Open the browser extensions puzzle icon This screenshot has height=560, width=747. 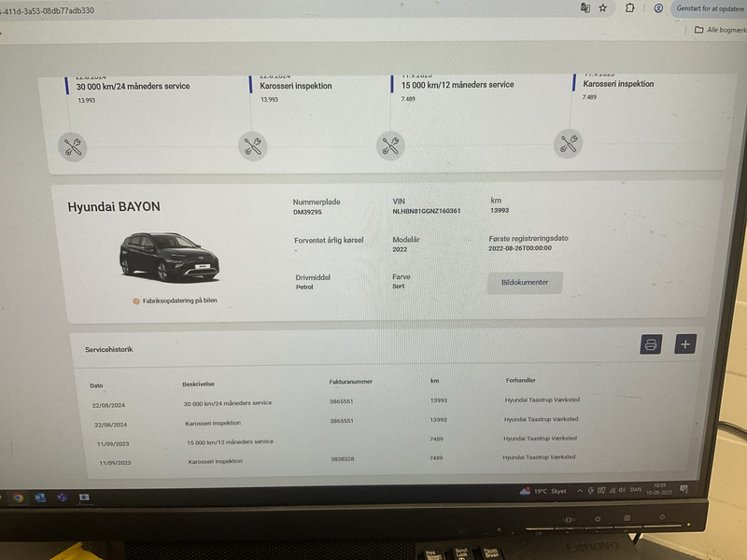pos(630,7)
